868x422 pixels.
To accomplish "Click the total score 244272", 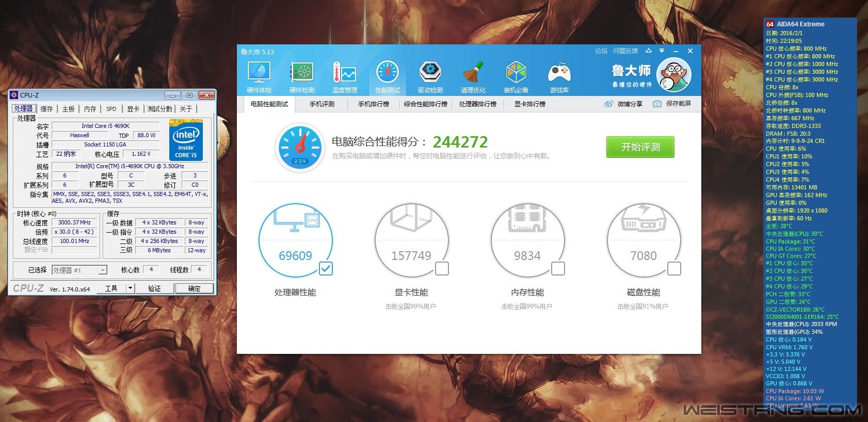I will (460, 142).
